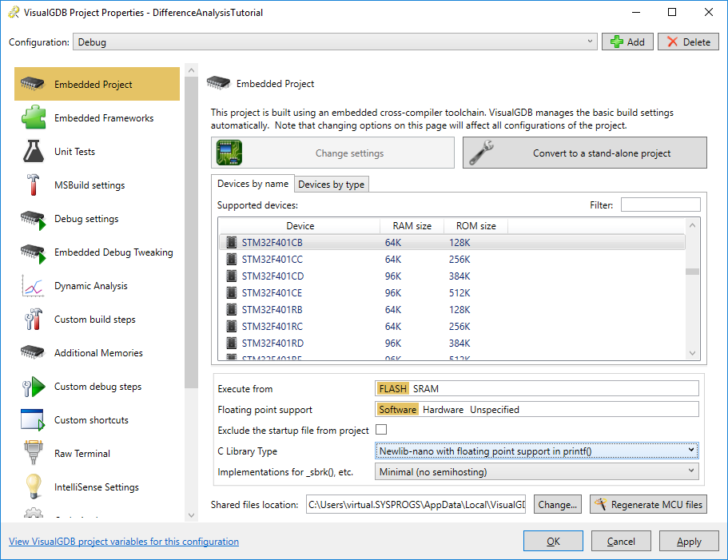Select the Unit Tests page
Image resolution: width=728 pixels, height=560 pixels.
pos(97,151)
